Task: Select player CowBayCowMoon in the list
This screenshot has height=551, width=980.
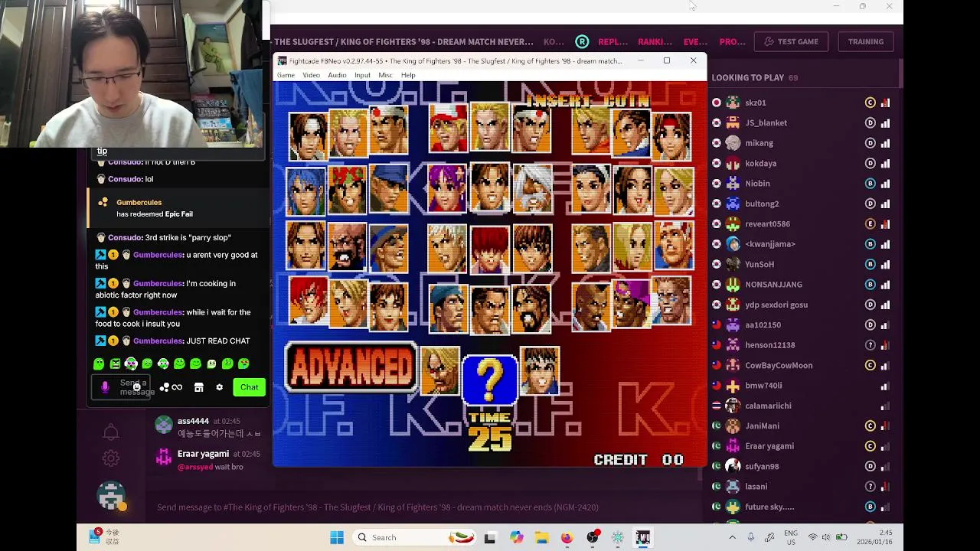Action: click(x=779, y=365)
